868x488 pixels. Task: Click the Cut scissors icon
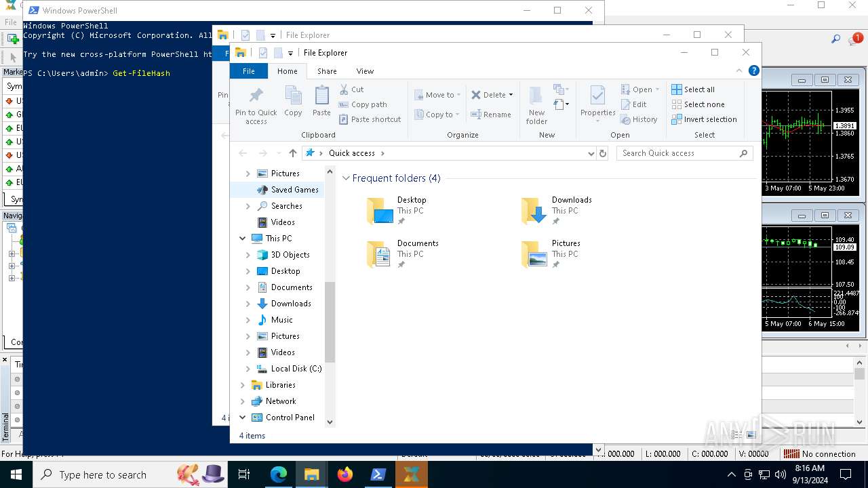(x=344, y=89)
